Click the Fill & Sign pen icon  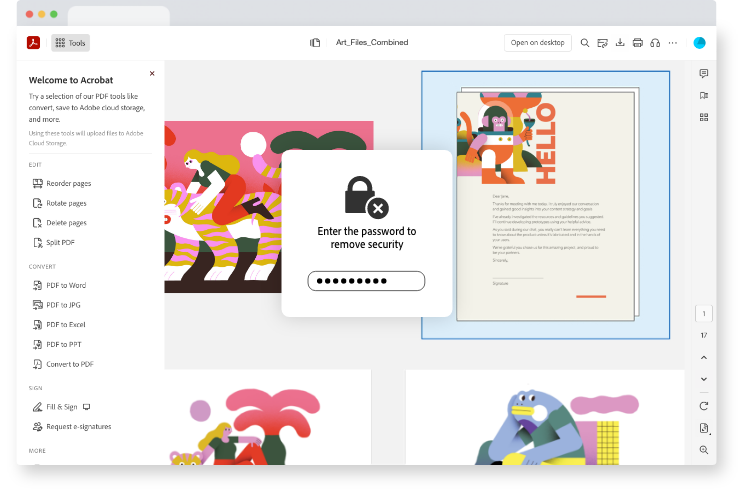(38, 407)
